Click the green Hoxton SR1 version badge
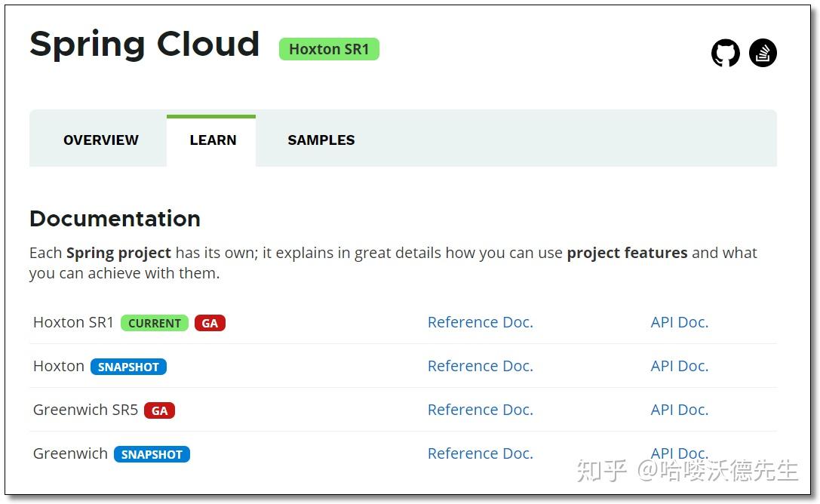 329,48
